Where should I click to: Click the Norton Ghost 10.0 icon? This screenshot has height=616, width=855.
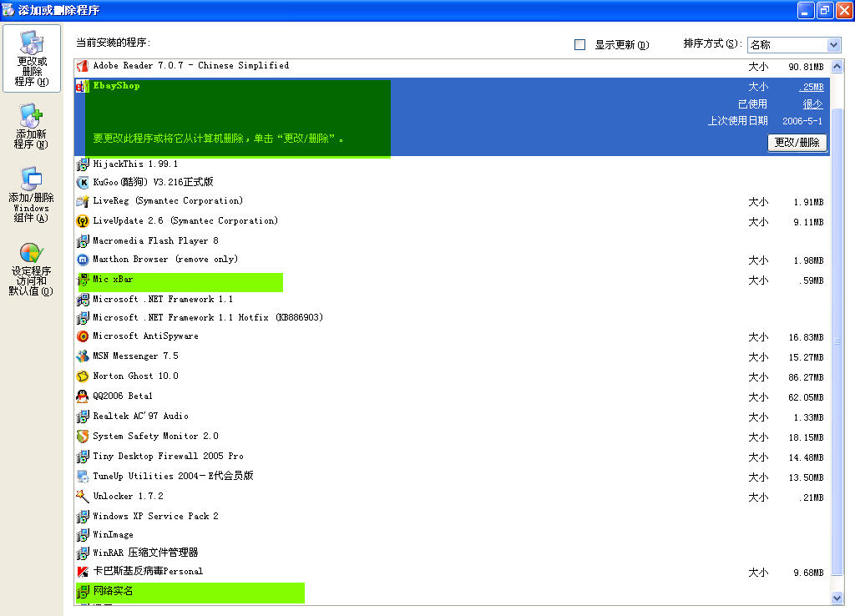click(83, 376)
